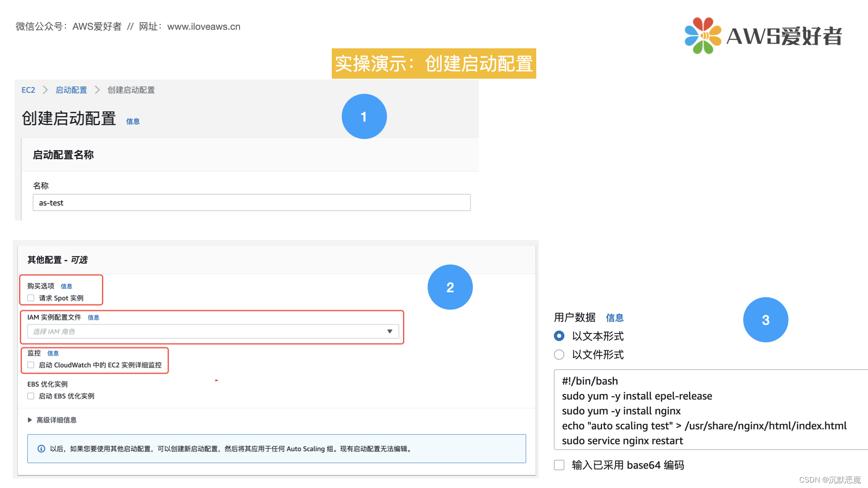Open 信息 link next to 购买选项
The image size is (868, 488).
(x=66, y=286)
